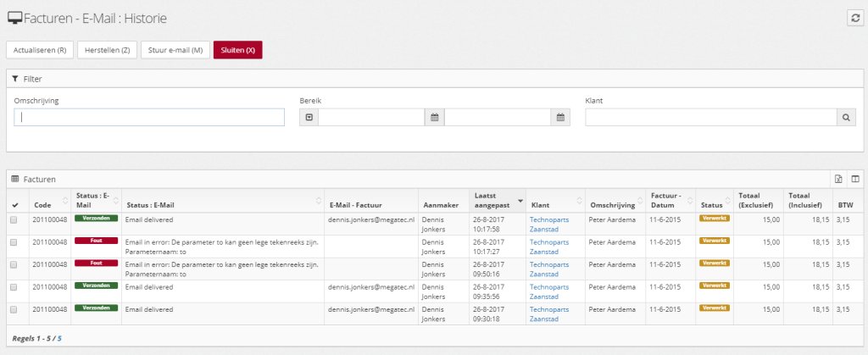Click the Verwerkt badge in the 09:30:18 row
This screenshot has width=868, height=355.
pyautogui.click(x=715, y=308)
